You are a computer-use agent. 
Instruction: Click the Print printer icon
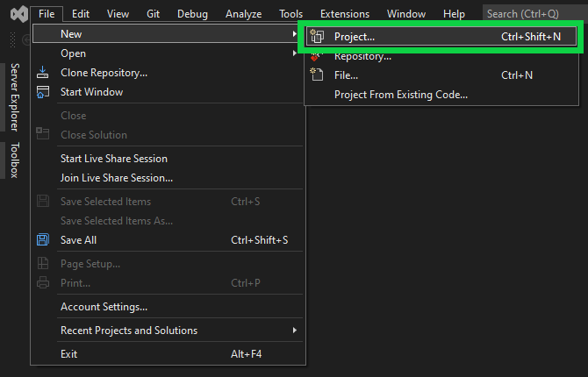point(43,282)
